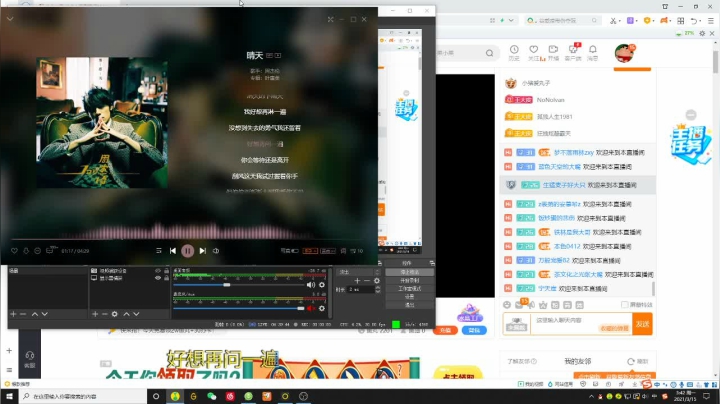Collapse the music player lyrics view
Screen dimensions: 720x404
(x=10, y=19)
